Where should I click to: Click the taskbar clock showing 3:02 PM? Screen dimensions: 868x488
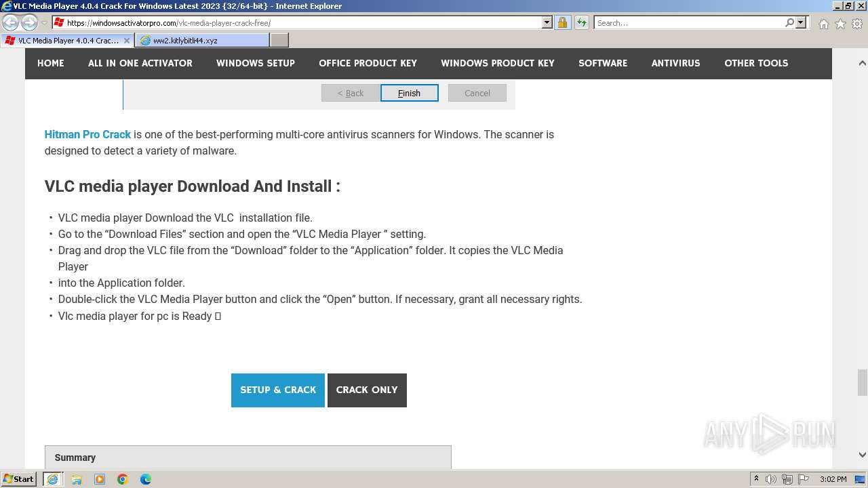[833, 479]
